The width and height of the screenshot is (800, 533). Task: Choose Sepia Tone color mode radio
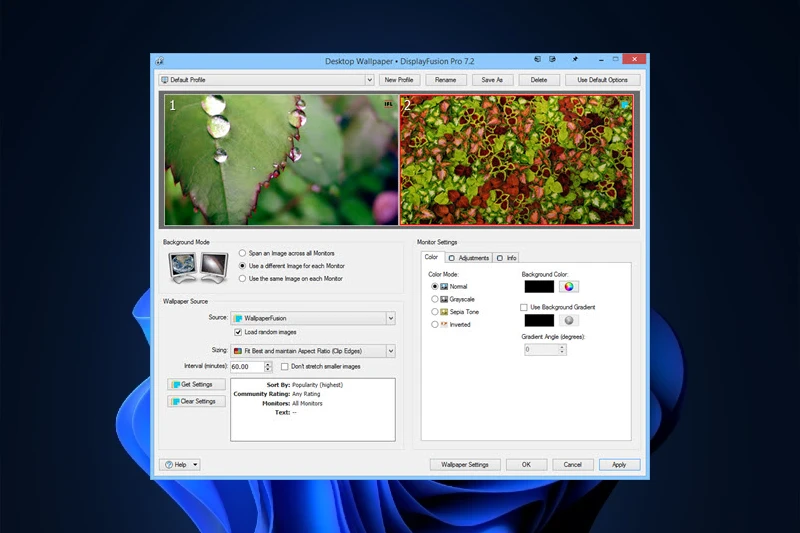point(435,312)
